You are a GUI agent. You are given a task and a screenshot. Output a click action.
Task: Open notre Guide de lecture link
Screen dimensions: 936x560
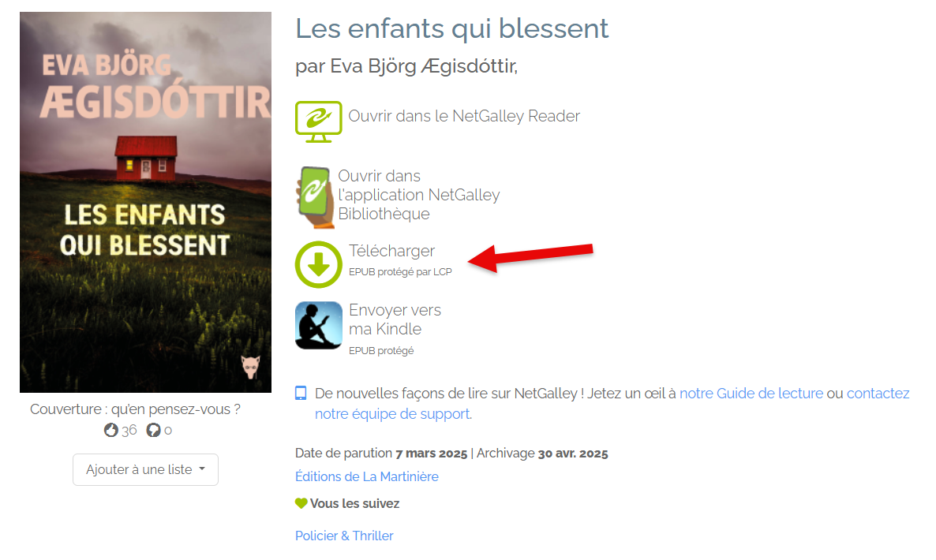pos(751,394)
